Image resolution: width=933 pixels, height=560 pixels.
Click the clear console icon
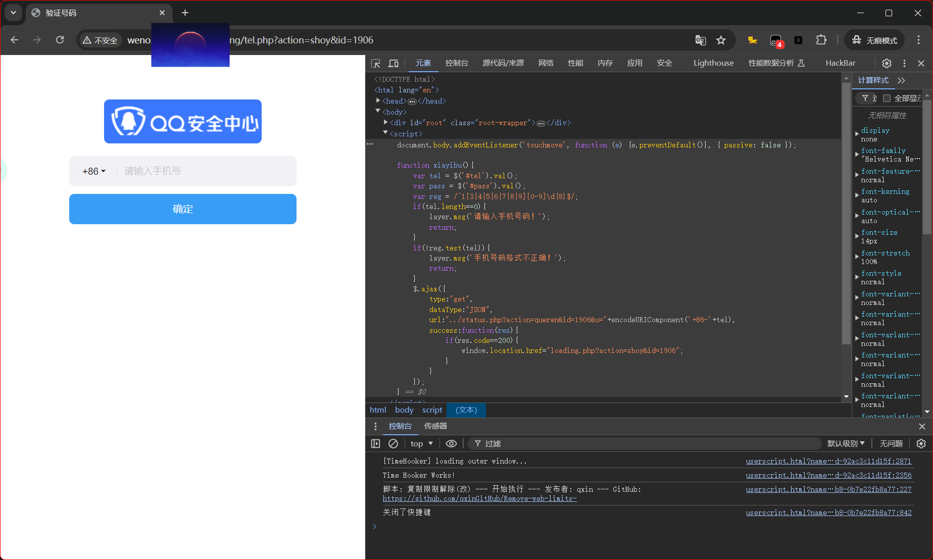click(393, 443)
